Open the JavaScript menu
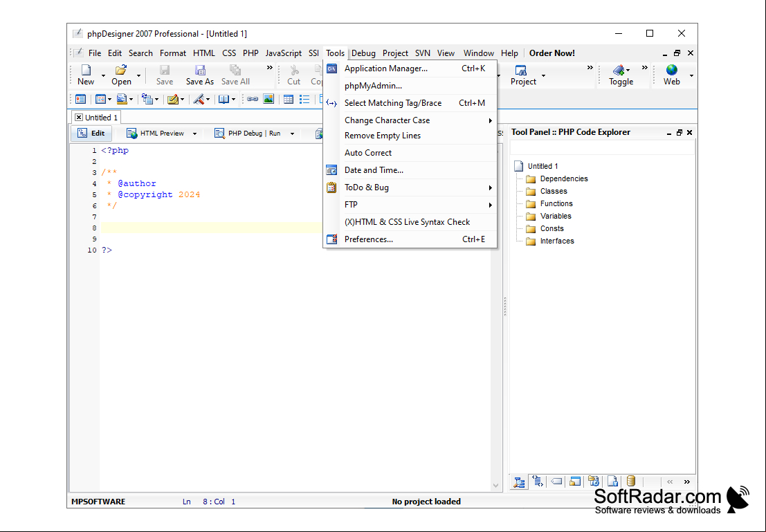The height and width of the screenshot is (532, 766). pyautogui.click(x=283, y=53)
